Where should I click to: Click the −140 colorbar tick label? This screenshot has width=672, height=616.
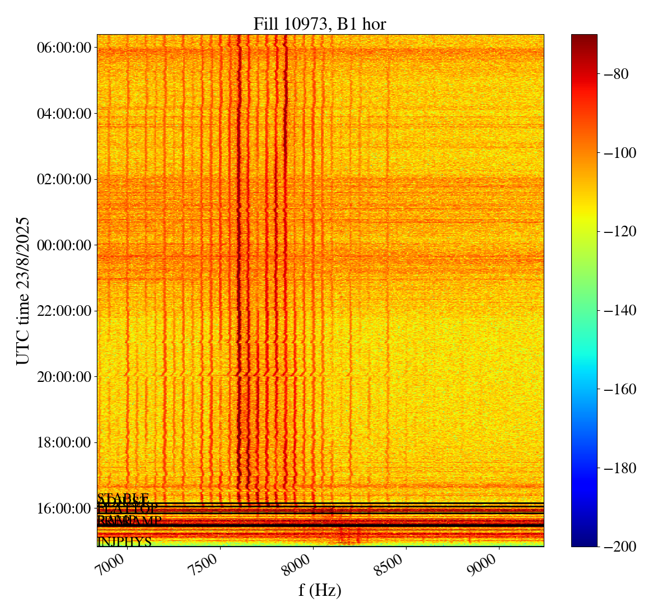pos(618,310)
